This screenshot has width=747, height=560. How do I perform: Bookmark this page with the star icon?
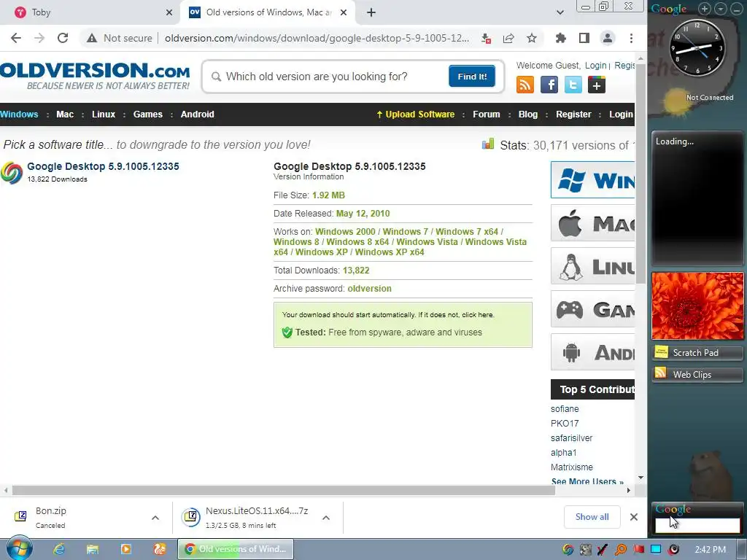point(532,38)
